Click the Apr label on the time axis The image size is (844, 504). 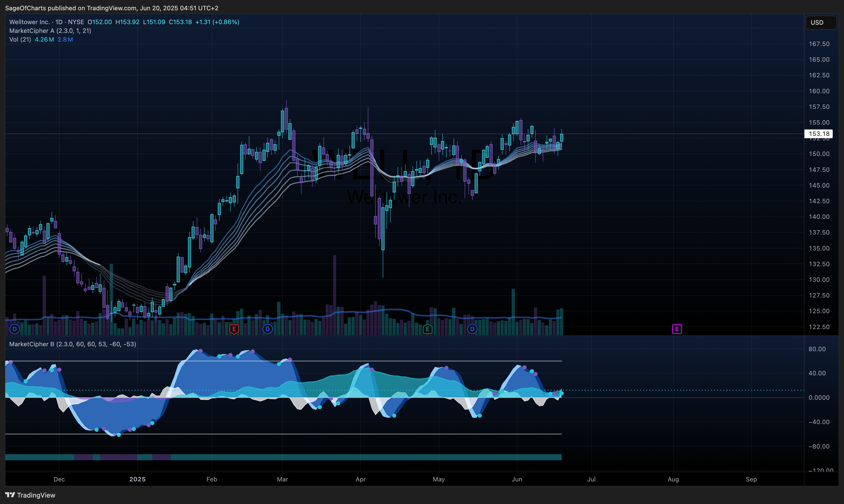point(361,479)
